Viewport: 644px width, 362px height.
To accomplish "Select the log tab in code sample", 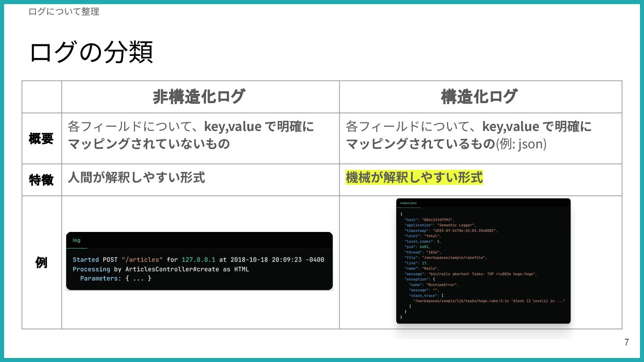I will pyautogui.click(x=76, y=240).
